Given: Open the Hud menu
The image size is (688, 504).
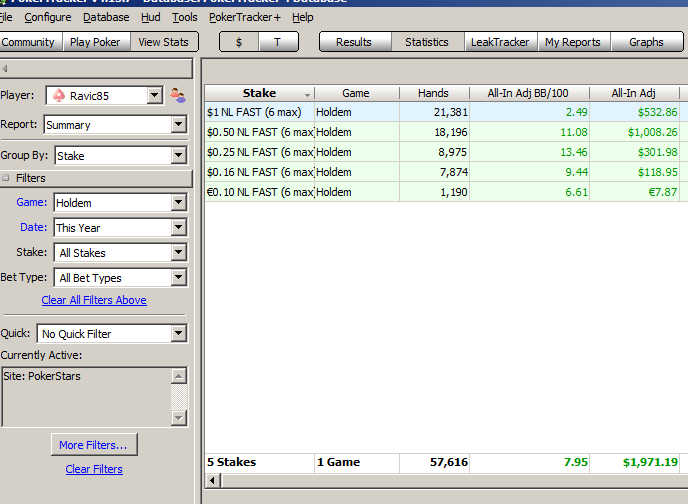Looking at the screenshot, I should click(x=150, y=17).
